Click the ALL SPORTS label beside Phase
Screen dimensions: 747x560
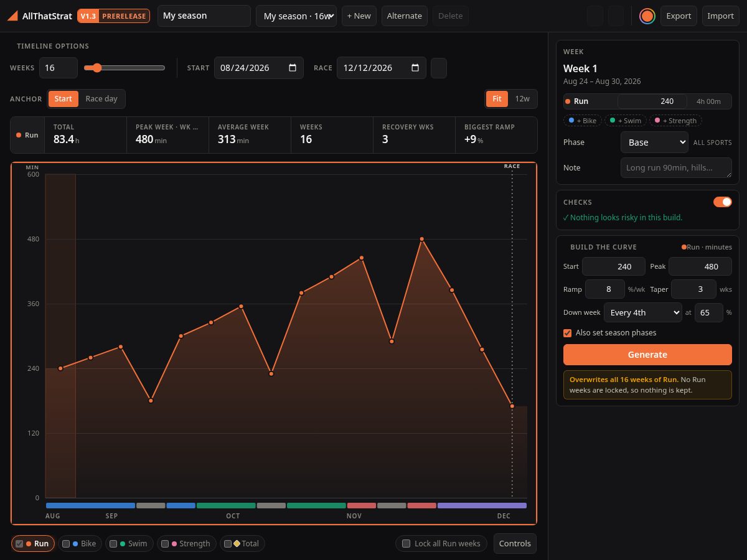713,142
